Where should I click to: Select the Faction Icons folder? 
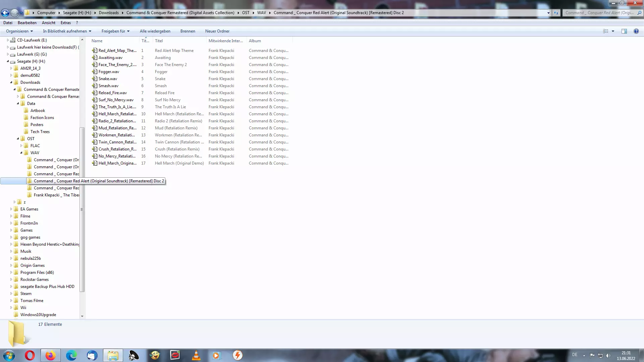coord(42,118)
